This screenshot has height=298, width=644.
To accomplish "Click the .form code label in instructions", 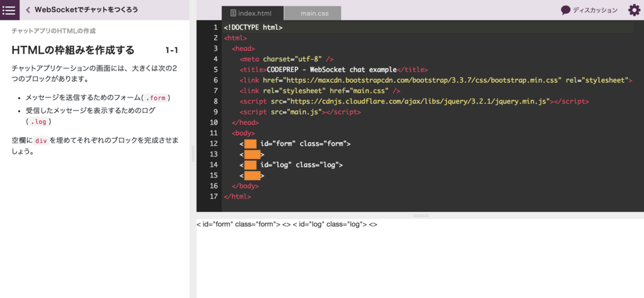I will tap(155, 98).
